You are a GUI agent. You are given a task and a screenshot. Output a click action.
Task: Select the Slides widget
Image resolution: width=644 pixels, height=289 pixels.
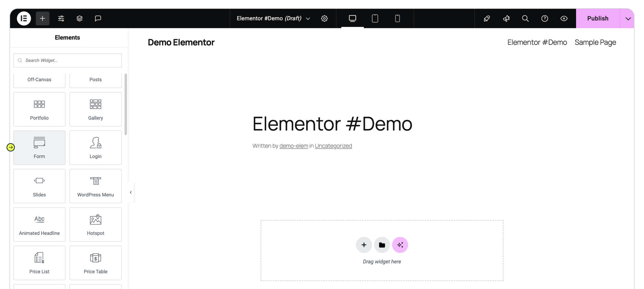coord(39,186)
